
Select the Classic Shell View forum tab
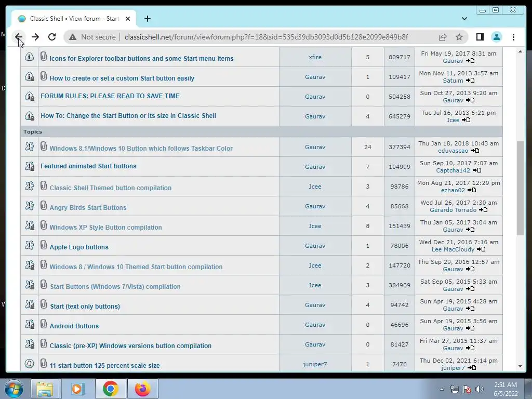pos(74,19)
